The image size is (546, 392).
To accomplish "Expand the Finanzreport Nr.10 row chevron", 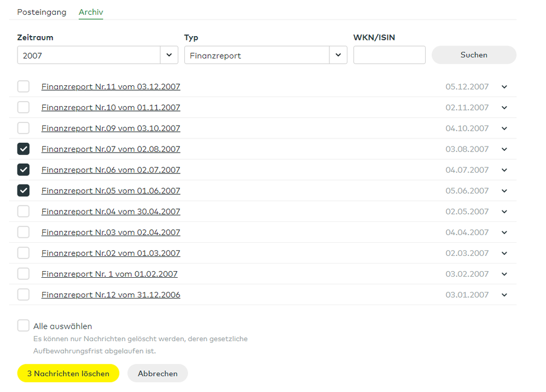I will point(504,108).
